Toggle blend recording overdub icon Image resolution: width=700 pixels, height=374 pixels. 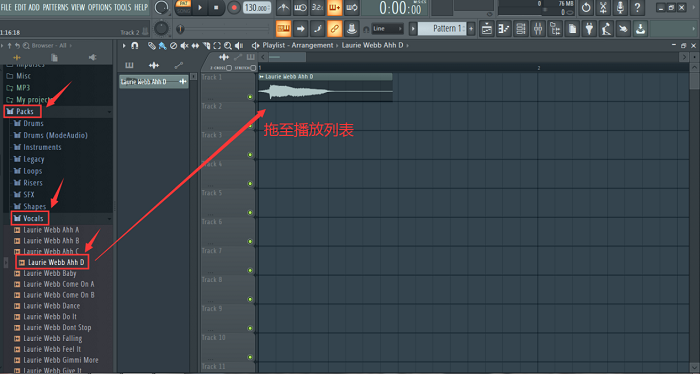334,8
